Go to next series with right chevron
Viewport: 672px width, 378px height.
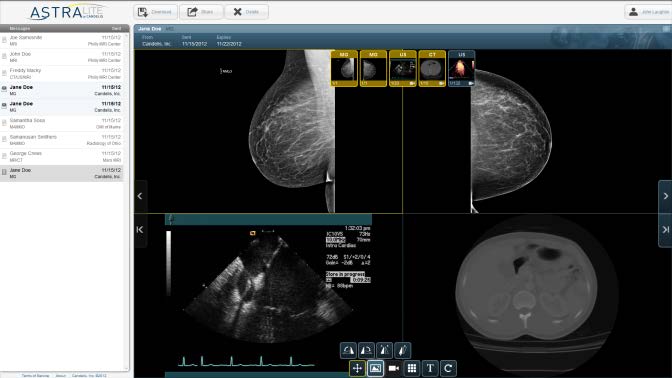coord(665,196)
